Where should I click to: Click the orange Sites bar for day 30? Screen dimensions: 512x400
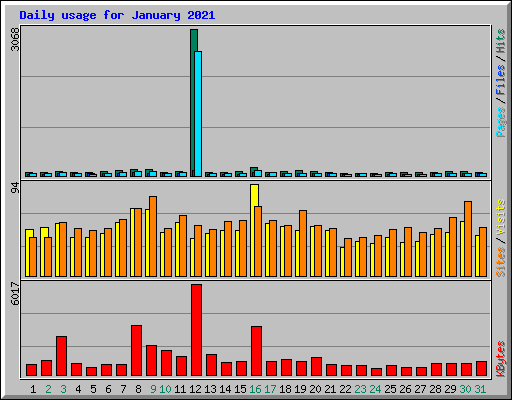[x=468, y=239]
